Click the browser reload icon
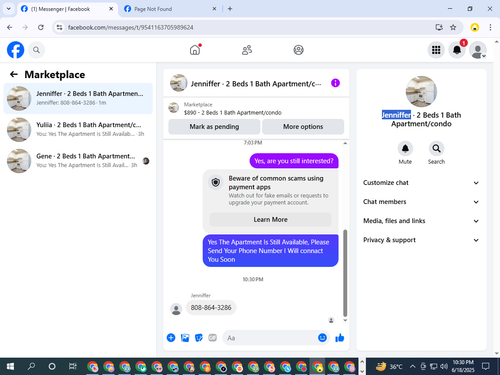 [41, 27]
